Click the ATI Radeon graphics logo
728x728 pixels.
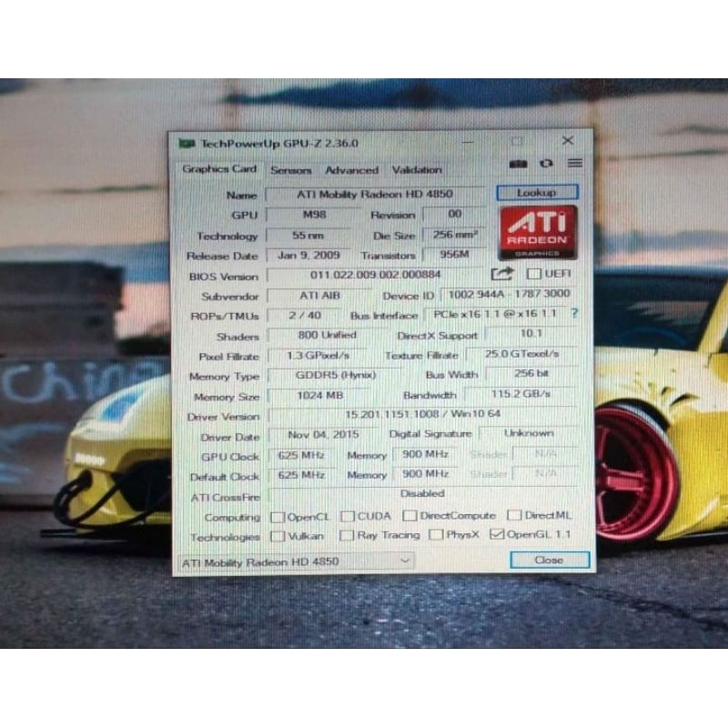pos(538,233)
